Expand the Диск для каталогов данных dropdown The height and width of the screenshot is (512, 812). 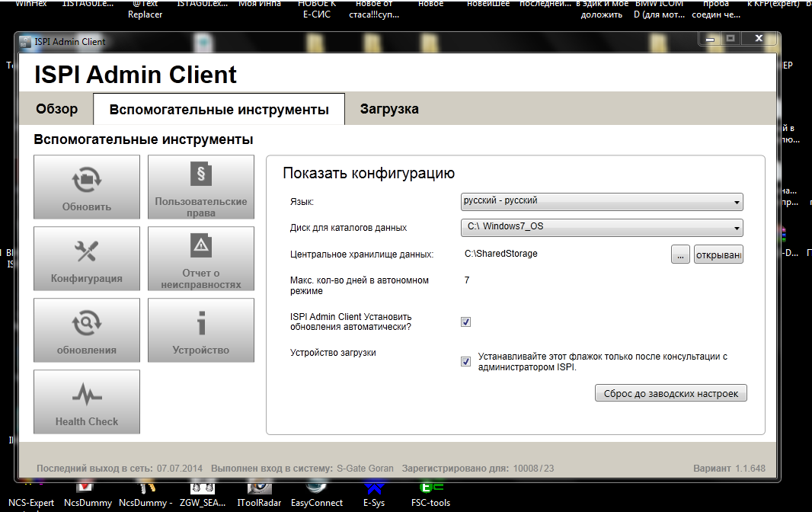pyautogui.click(x=602, y=228)
